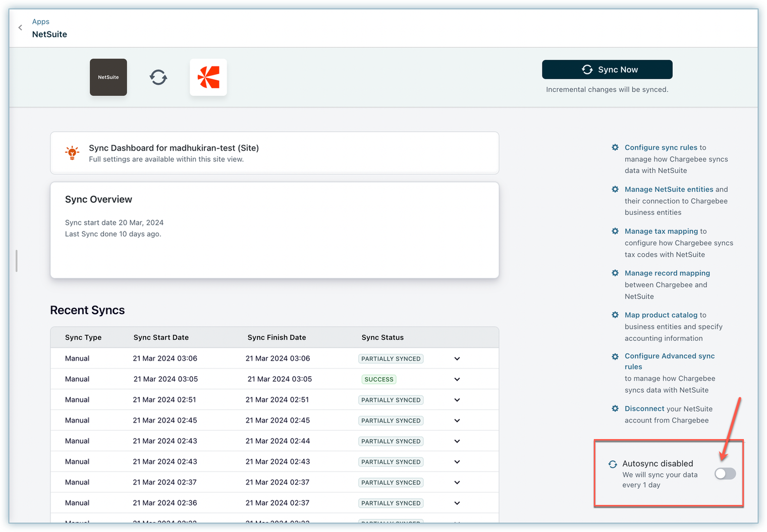Expand the 02:51 partially synced row
Viewport: 767px width, 532px height.
pos(457,400)
